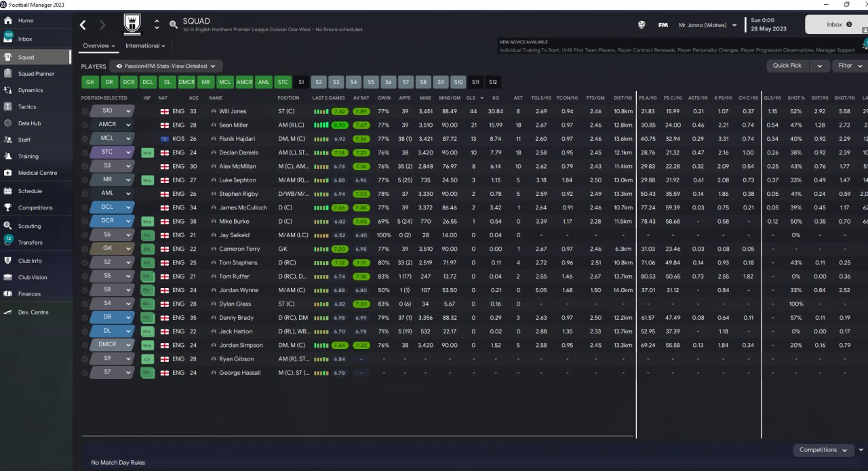Toggle selection circle for Cameron Terry
The image size is (868, 471).
pos(85,249)
